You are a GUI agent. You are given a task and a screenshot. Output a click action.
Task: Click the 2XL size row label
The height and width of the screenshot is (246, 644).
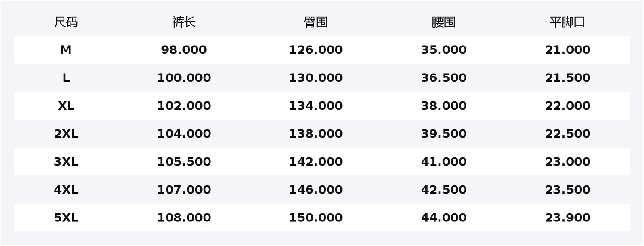coord(66,134)
